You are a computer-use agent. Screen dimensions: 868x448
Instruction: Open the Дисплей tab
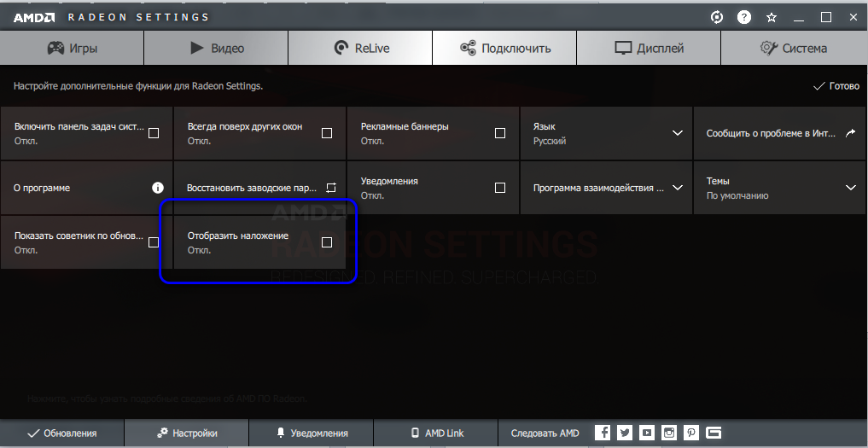pos(649,48)
